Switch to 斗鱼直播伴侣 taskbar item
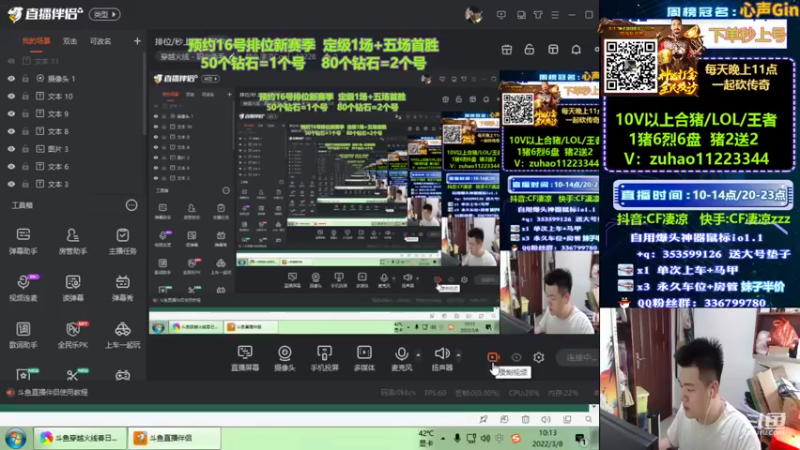 174,438
